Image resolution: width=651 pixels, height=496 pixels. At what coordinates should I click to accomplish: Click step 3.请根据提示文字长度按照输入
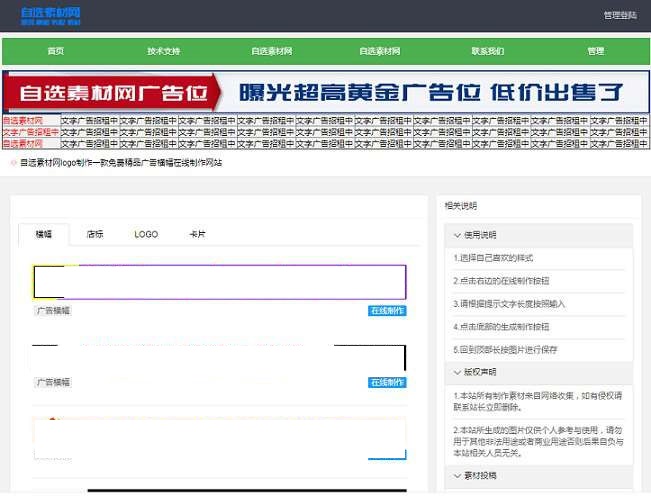(x=509, y=304)
